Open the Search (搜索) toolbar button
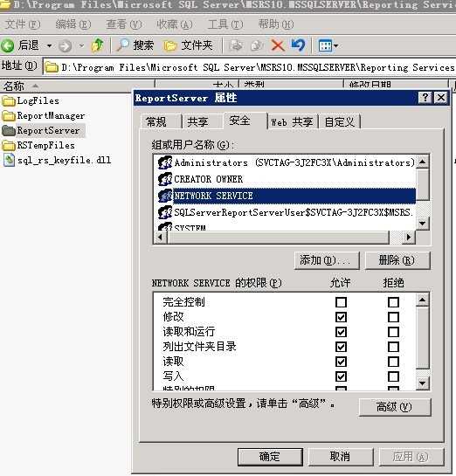 135,45
